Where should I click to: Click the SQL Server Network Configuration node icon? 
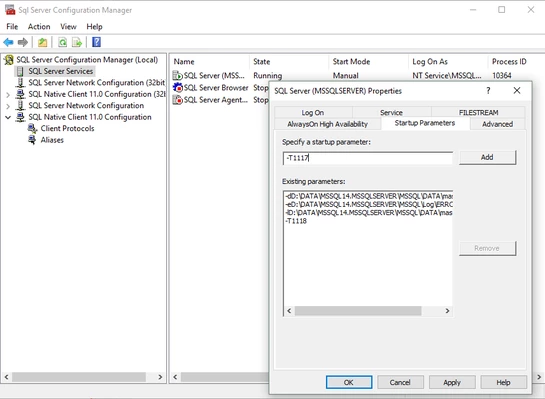[21, 106]
